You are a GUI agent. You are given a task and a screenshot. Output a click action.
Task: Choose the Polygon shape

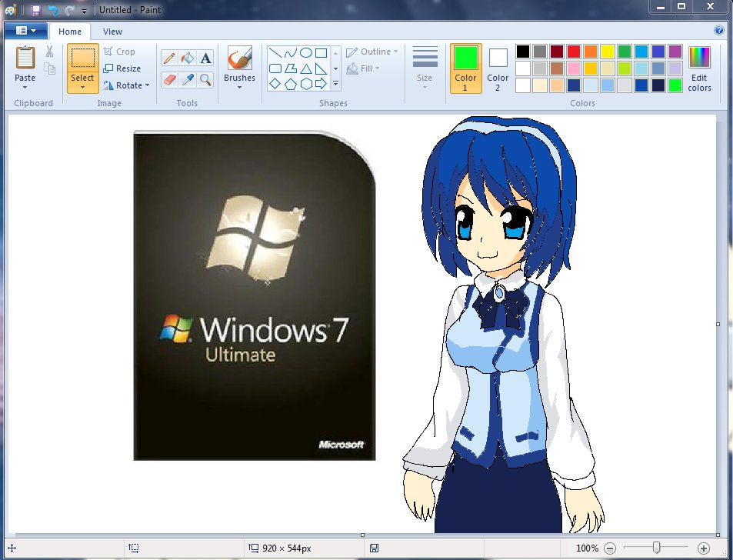coord(290,68)
